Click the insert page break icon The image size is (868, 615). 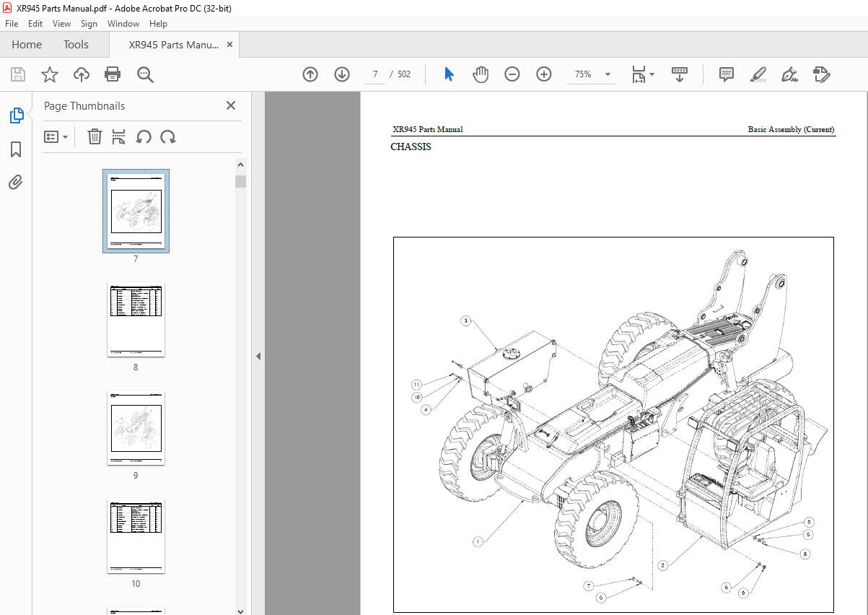click(x=119, y=136)
